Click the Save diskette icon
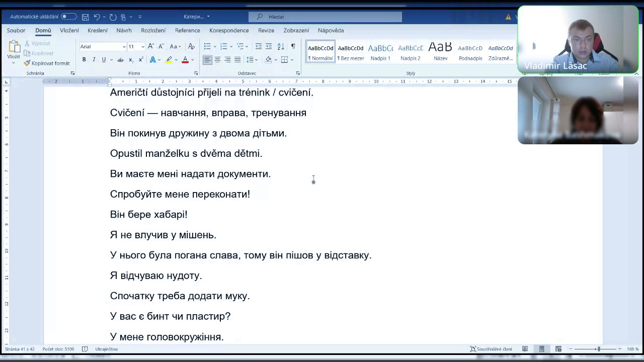Viewport: 644px width, 362px height. pyautogui.click(x=86, y=17)
